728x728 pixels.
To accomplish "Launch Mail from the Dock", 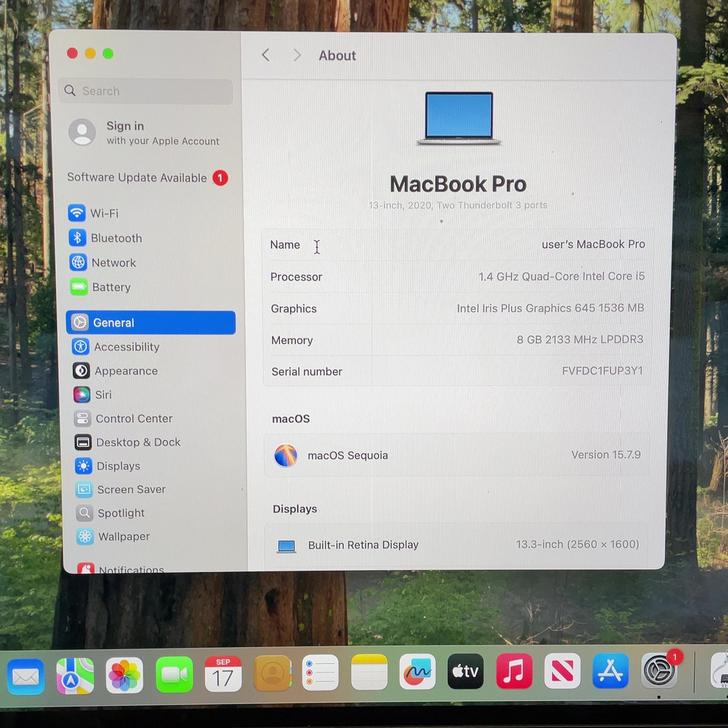I will (x=25, y=676).
